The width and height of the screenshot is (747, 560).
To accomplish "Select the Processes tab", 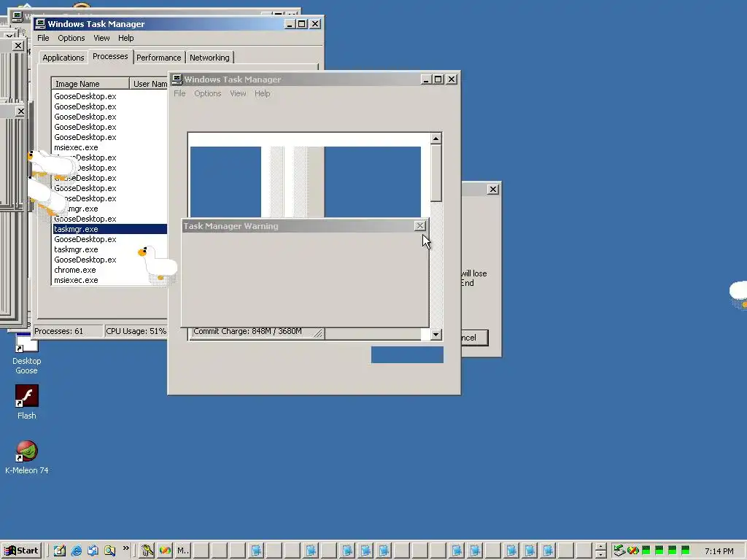I will click(x=110, y=56).
